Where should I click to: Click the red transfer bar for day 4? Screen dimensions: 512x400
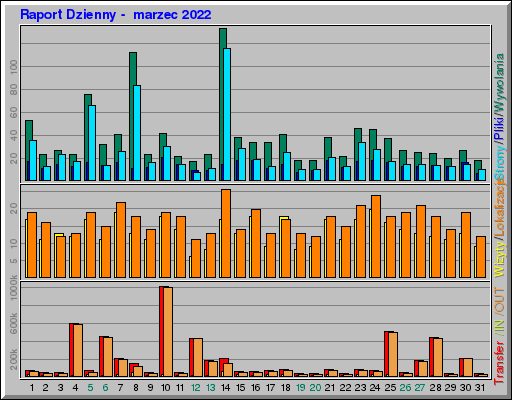click(71, 350)
